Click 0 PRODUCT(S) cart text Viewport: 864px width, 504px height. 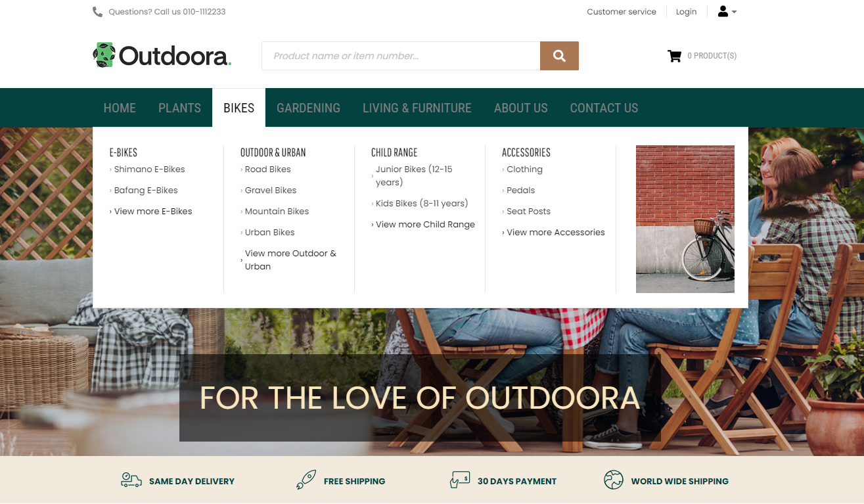click(712, 56)
